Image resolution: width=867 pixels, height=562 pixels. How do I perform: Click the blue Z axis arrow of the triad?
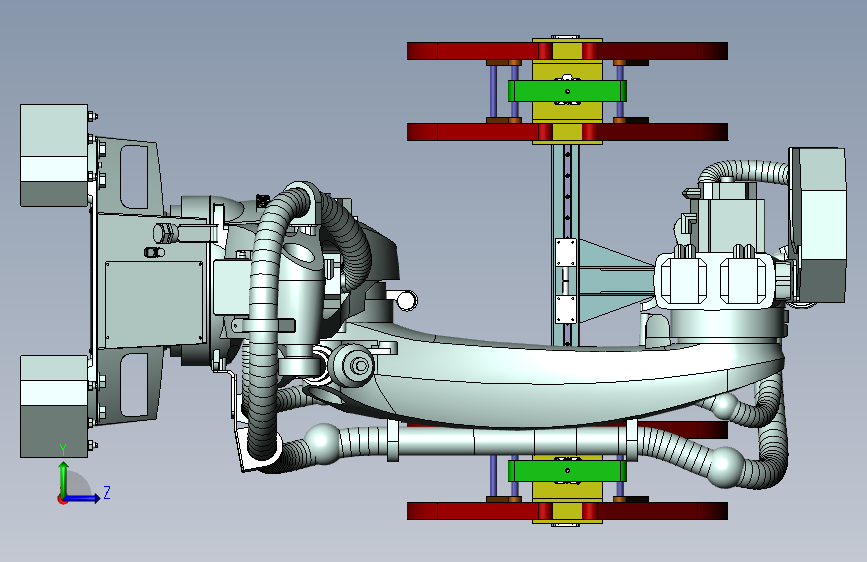coord(83,498)
